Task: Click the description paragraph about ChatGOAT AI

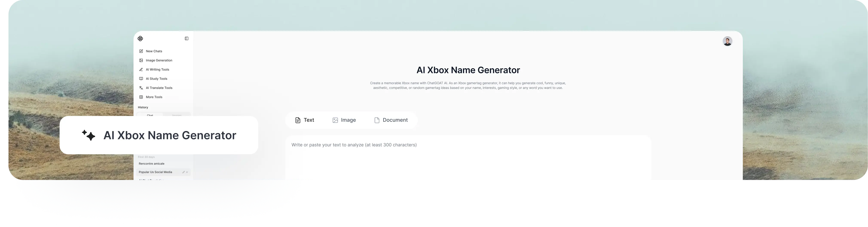Action: (468, 85)
